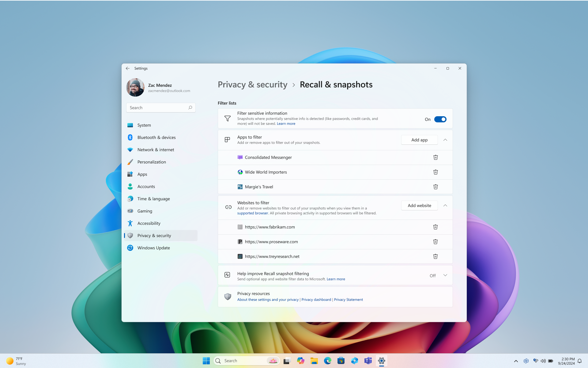This screenshot has width=588, height=368.
Task: Click the Filter sensitive information shield icon
Action: (x=228, y=118)
